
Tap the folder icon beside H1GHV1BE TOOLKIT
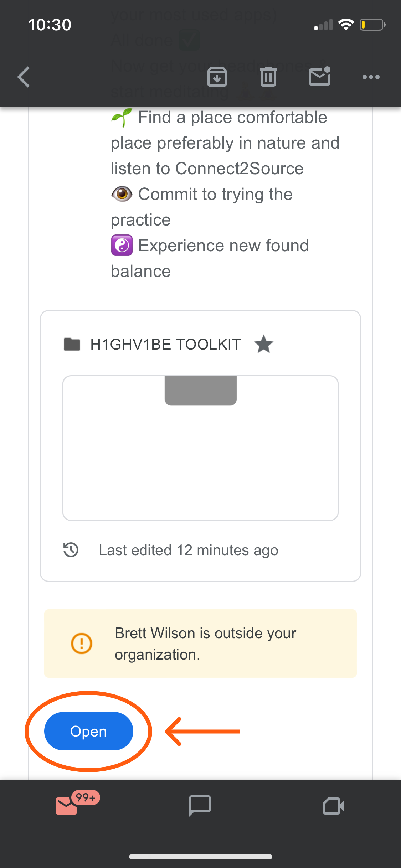point(72,345)
